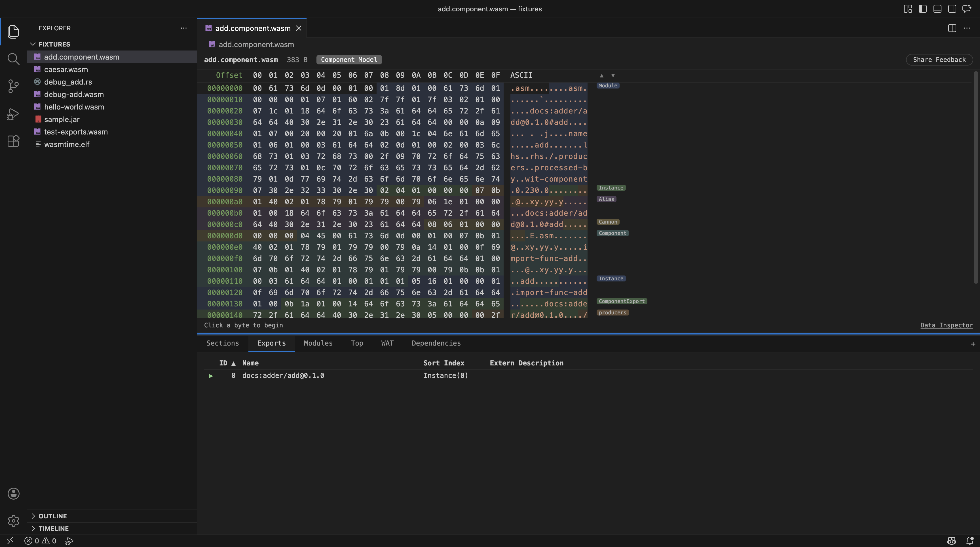Open the Manage gear icon
The image size is (980, 547).
pos(13,521)
